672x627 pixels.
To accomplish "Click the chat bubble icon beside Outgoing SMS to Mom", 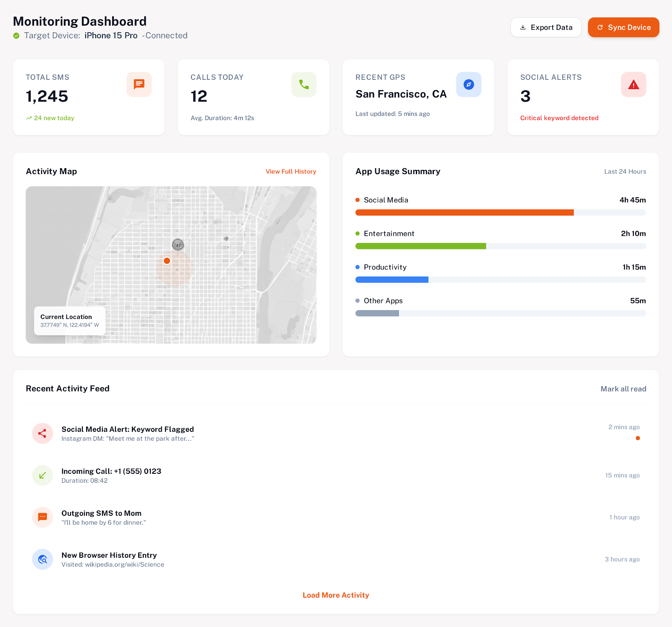I will click(42, 517).
